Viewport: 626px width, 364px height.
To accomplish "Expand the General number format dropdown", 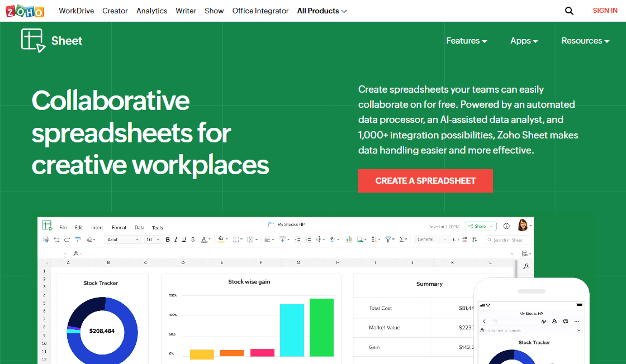I will point(433,239).
